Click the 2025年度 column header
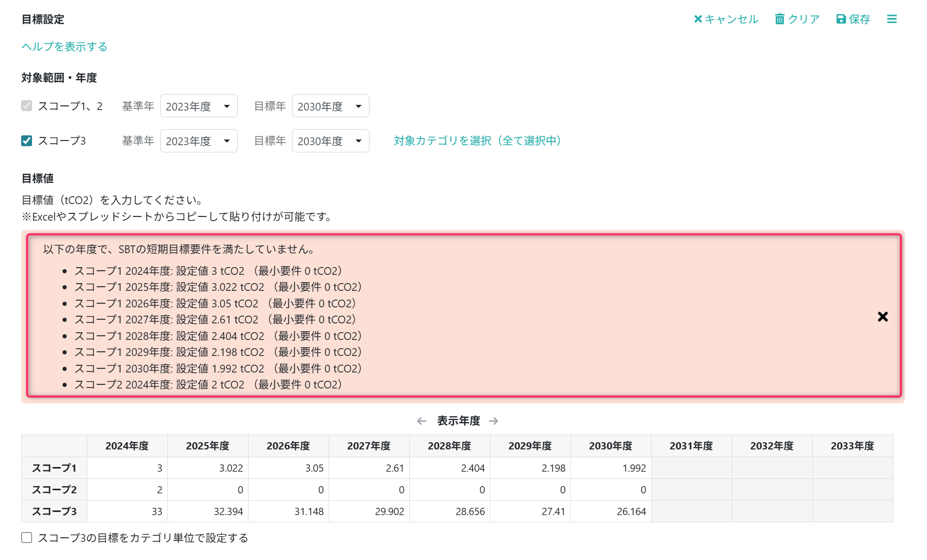 [208, 446]
